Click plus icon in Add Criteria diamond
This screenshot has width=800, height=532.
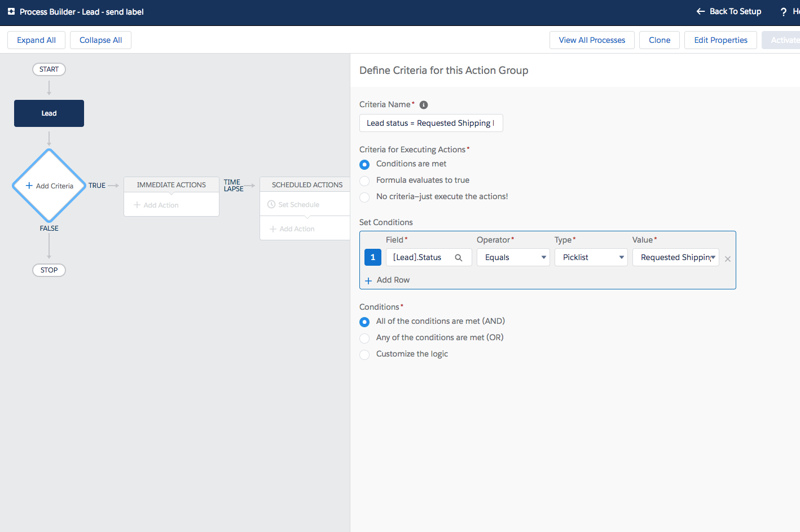pyautogui.click(x=29, y=186)
